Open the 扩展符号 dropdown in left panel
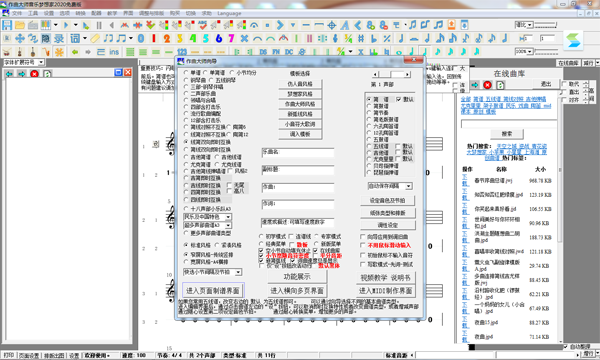 [x=24, y=62]
